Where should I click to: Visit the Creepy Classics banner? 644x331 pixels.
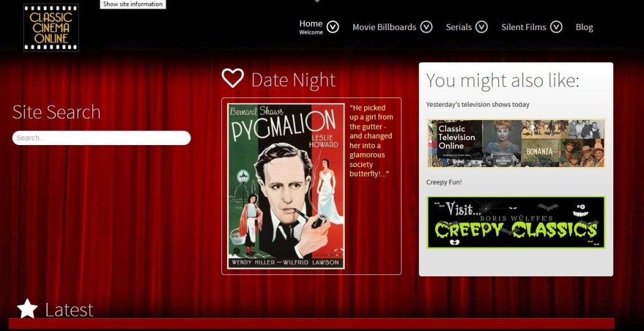[516, 222]
